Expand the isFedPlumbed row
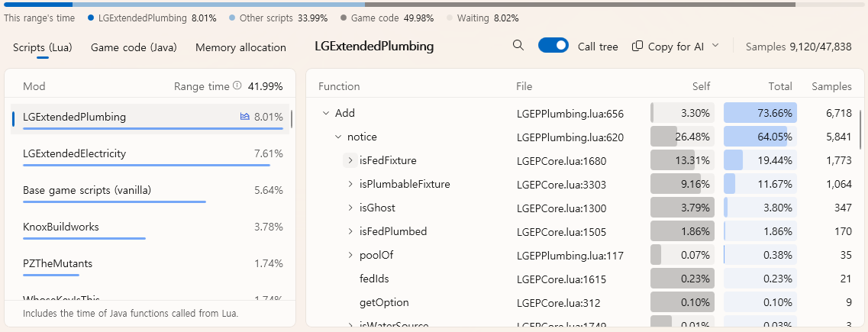This screenshot has height=332, width=868. (x=350, y=231)
